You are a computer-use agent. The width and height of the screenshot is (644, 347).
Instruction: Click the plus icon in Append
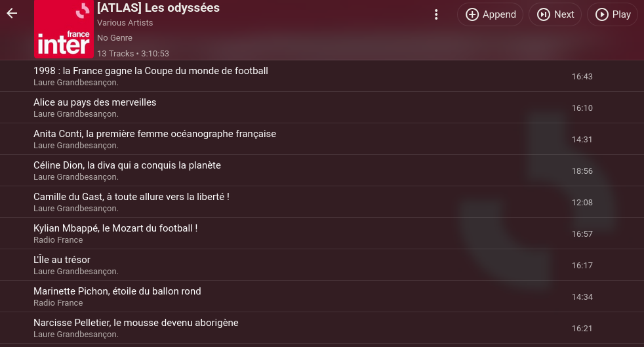[472, 14]
